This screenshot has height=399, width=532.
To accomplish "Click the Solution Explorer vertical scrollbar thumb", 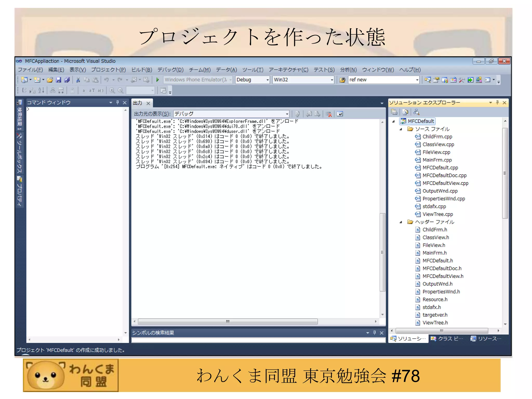I will [505, 173].
